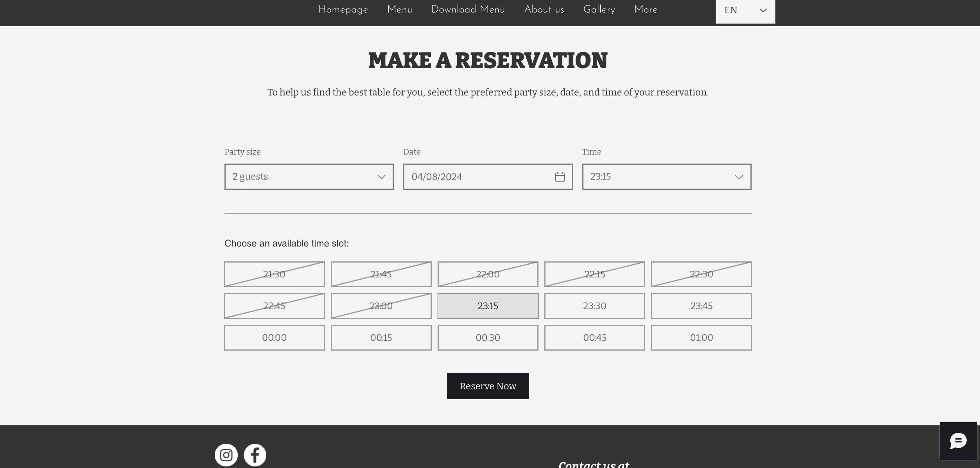Viewport: 980px width, 468px height.
Task: Pick the 00:15 time slot
Action: tap(381, 338)
